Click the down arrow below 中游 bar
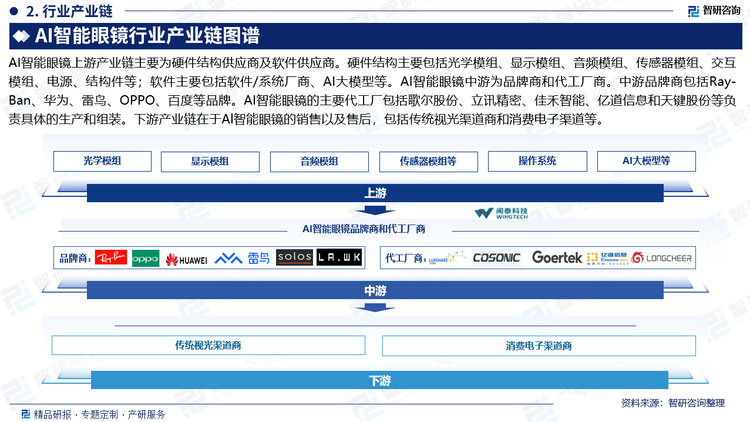Viewport: 750px width, 422px height. [x=375, y=307]
